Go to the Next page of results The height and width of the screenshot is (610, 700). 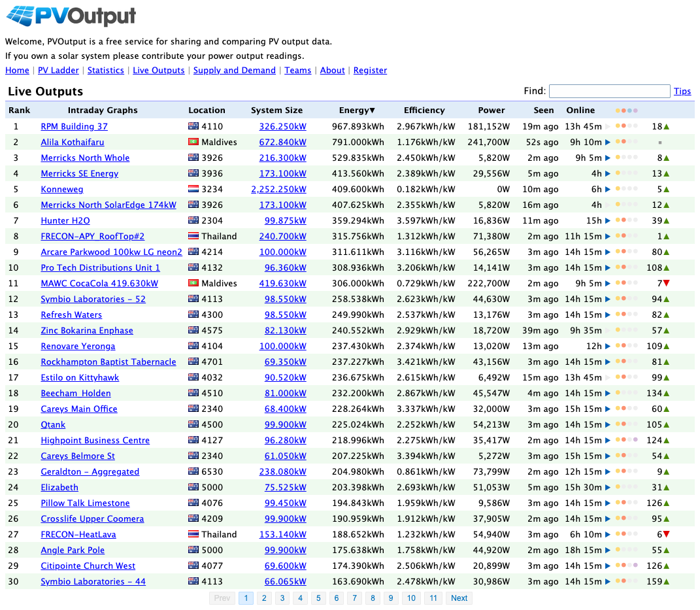pyautogui.click(x=459, y=598)
